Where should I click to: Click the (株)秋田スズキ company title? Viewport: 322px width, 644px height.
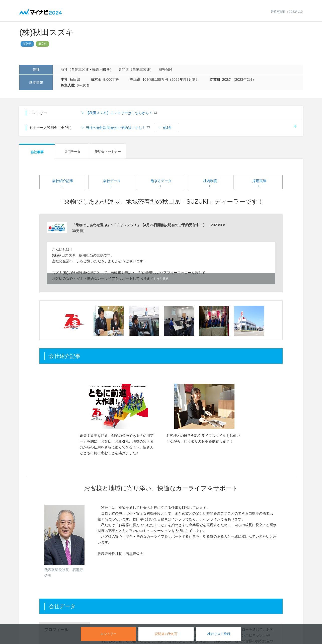click(46, 33)
